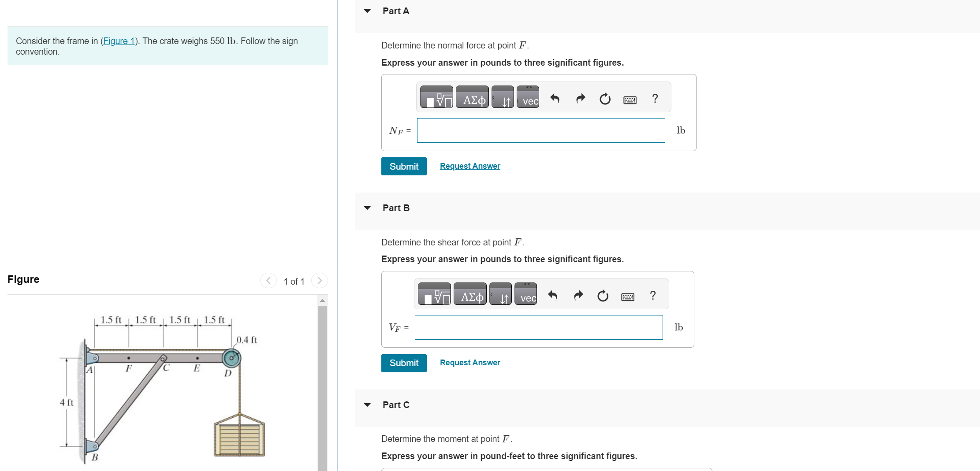This screenshot has width=980, height=471.
Task: Show keyboard shortcuts for Part B
Action: (x=628, y=297)
